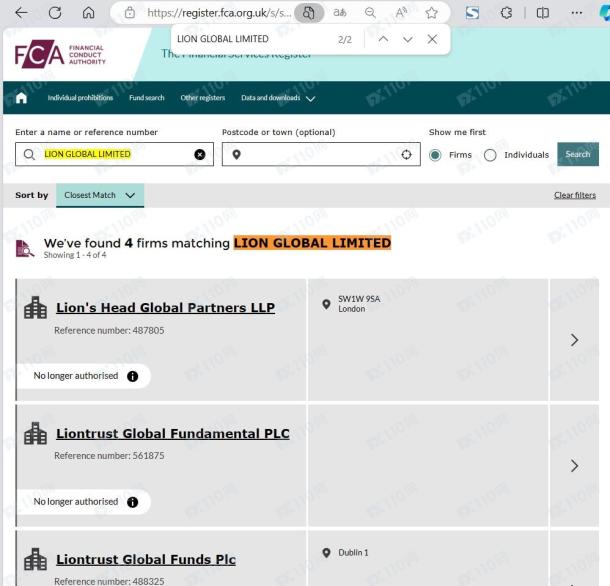Screen dimensions: 610x586
Task: Open the translate page icon in address bar
Action: [340, 13]
